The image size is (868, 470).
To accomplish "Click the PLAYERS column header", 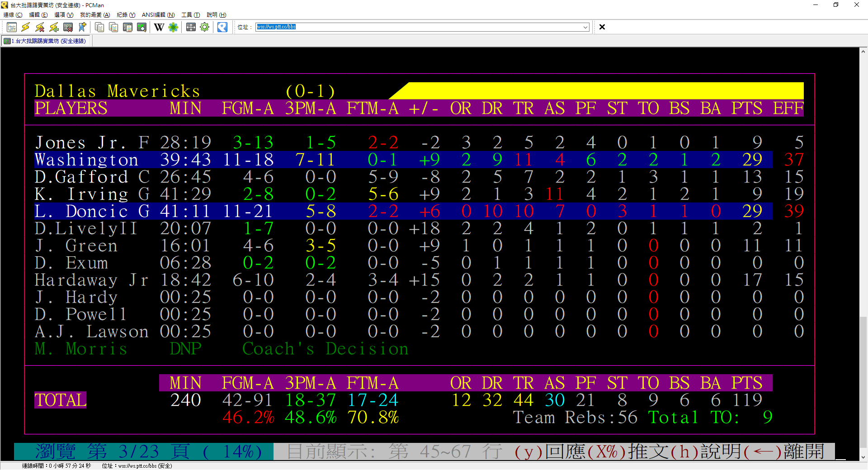I will pos(71,108).
